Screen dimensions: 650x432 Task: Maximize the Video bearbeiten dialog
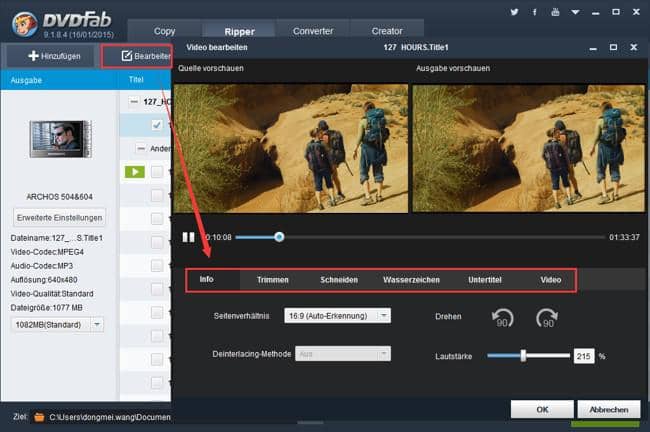pyautogui.click(x=614, y=47)
